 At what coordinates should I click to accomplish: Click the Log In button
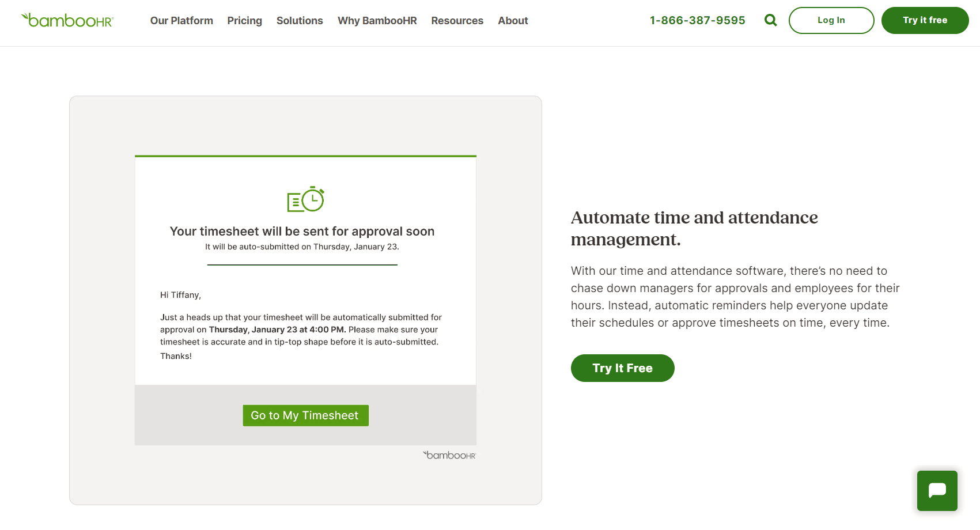[x=831, y=20]
